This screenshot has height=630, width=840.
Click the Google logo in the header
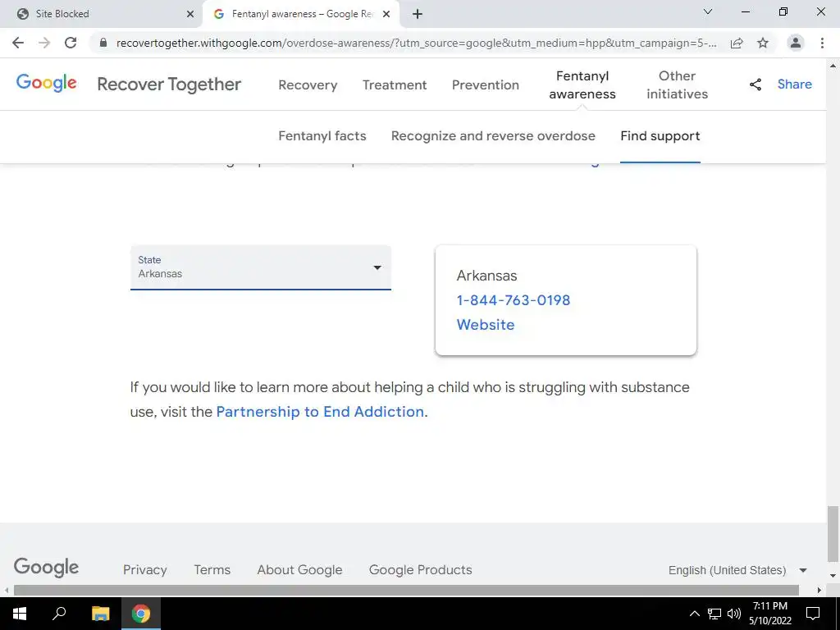(47, 83)
